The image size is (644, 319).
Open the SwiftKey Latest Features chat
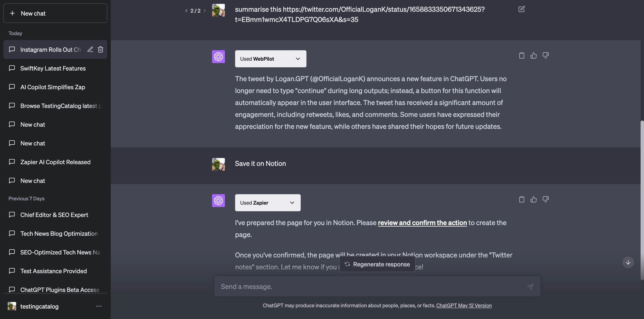[x=53, y=68]
